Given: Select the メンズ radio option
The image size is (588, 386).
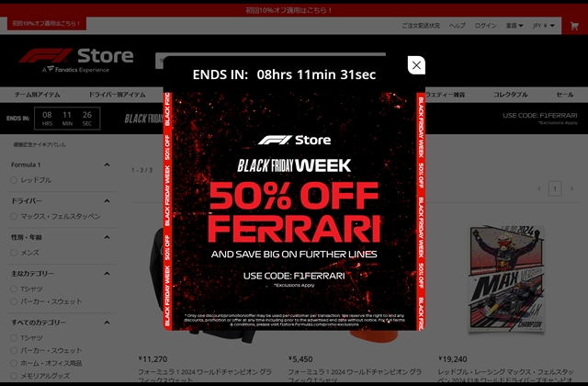Looking at the screenshot, I should [14, 253].
